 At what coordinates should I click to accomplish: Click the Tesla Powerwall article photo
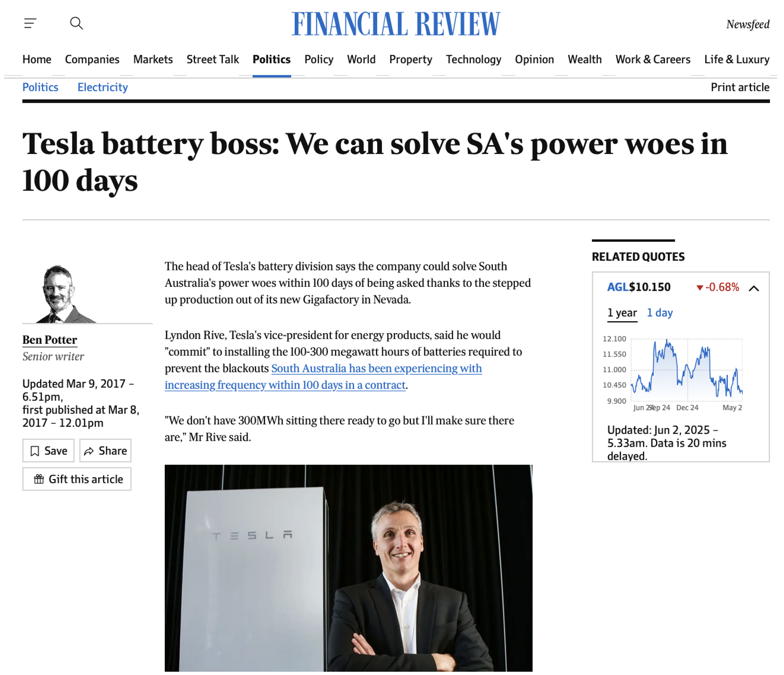tap(348, 568)
